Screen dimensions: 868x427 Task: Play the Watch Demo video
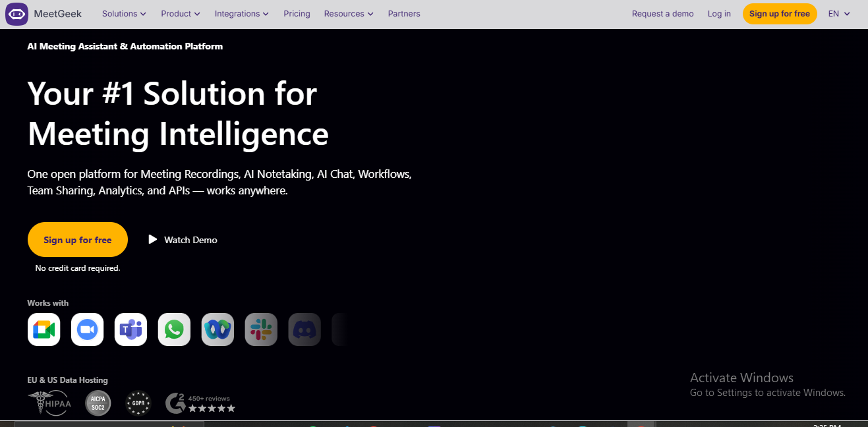[183, 240]
